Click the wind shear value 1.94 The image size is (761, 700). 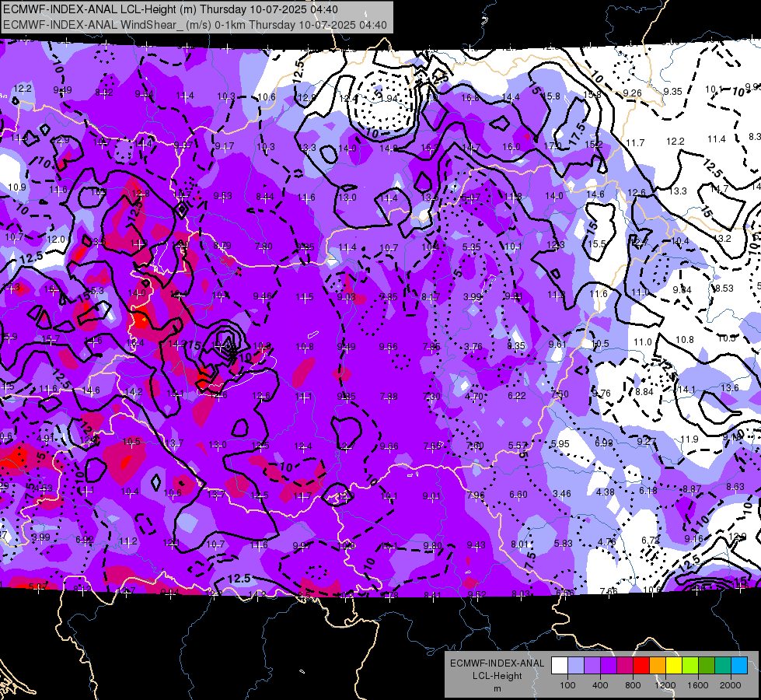[388, 99]
